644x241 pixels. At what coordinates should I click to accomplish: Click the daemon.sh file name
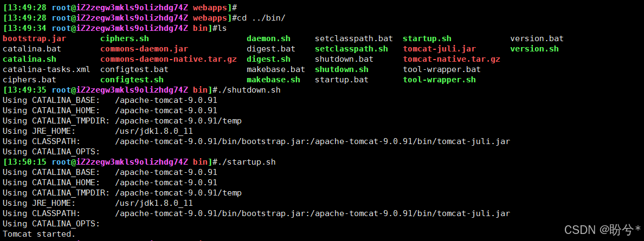pyautogui.click(x=269, y=38)
